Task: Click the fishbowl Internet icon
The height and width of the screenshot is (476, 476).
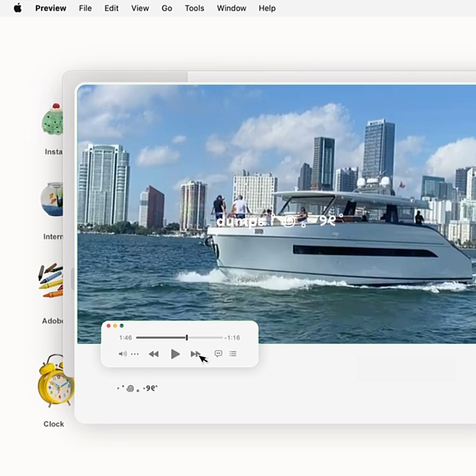Action: (52, 200)
